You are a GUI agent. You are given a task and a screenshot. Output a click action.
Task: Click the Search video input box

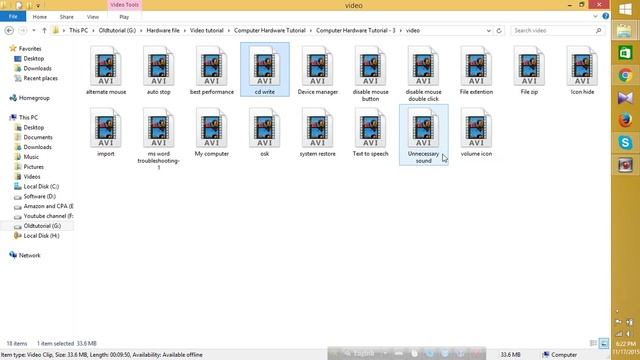coord(557,31)
